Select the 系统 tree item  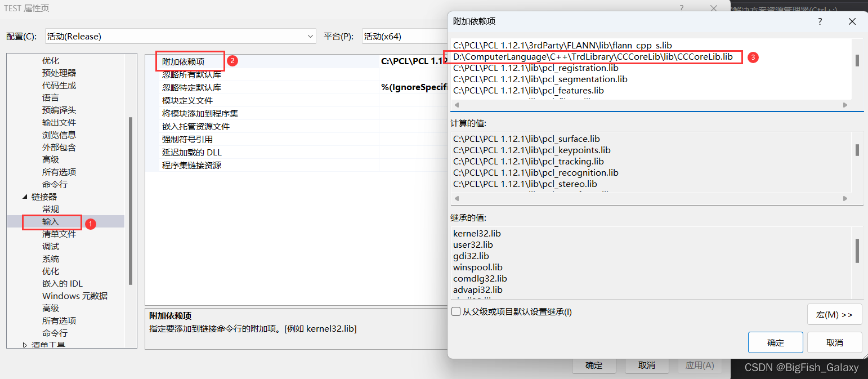pos(50,258)
